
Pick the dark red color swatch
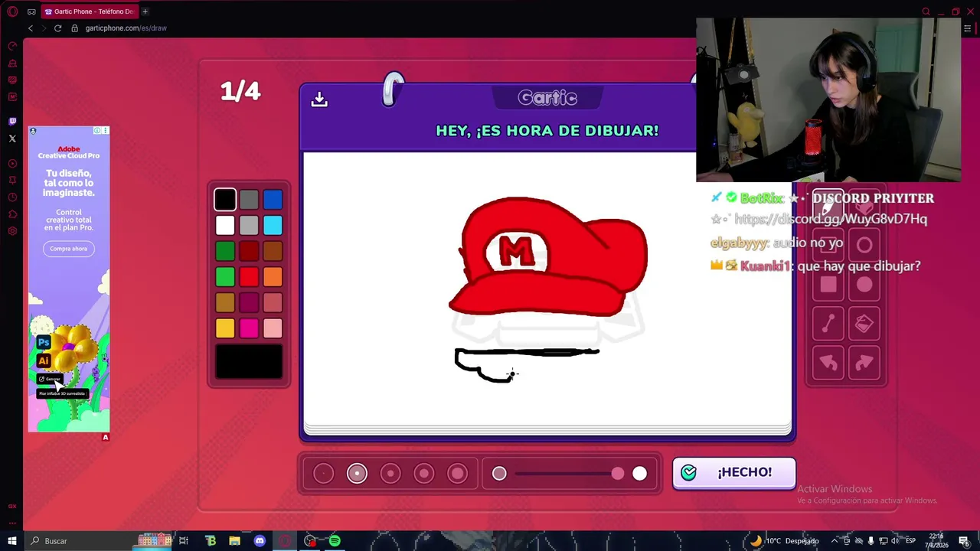(x=249, y=251)
